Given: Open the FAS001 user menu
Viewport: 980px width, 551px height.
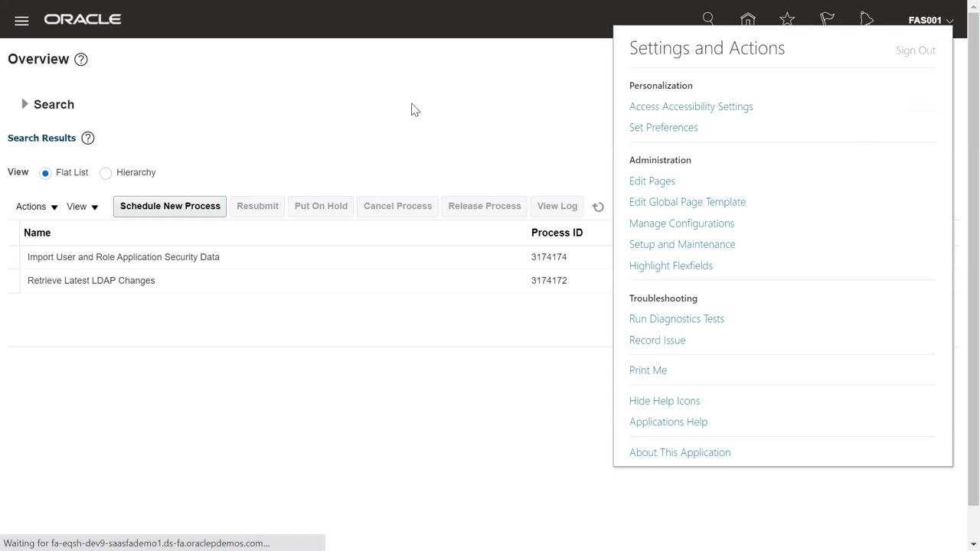Looking at the screenshot, I should click(x=930, y=21).
